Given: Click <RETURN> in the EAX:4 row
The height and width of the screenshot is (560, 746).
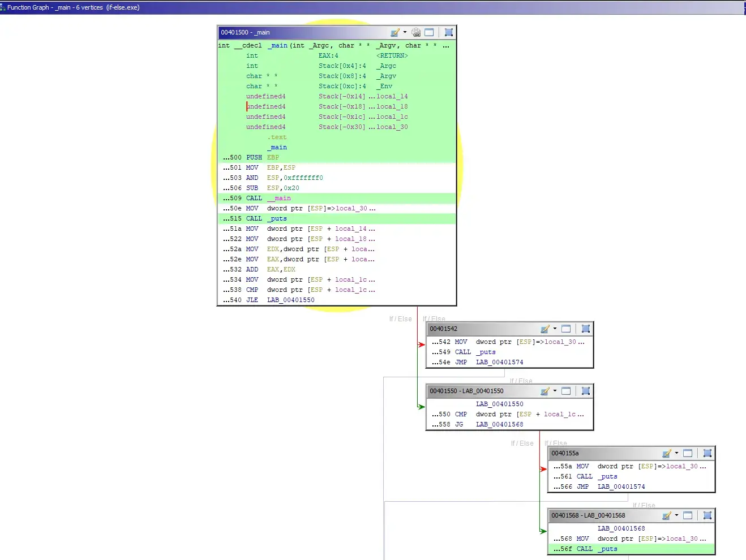Looking at the screenshot, I should coord(392,56).
